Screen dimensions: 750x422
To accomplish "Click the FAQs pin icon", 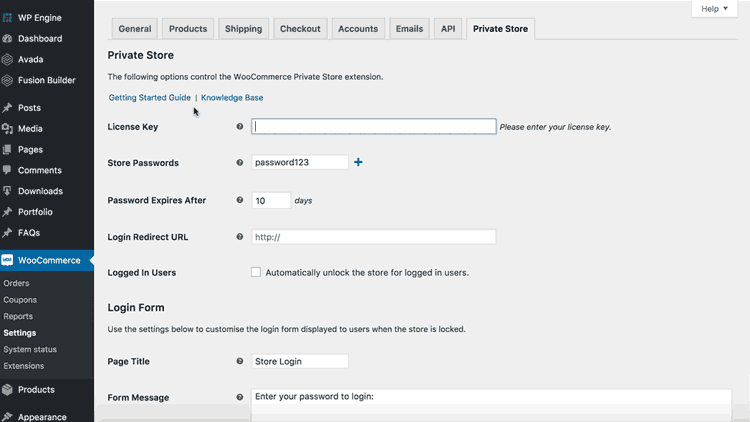I will 7,233.
